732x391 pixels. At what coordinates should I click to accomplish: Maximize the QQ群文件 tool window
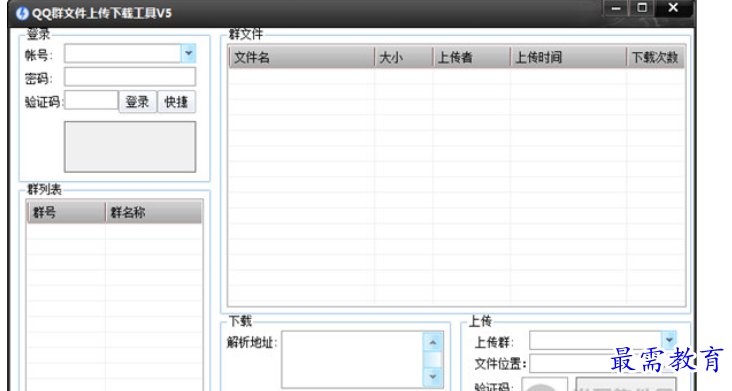point(642,8)
